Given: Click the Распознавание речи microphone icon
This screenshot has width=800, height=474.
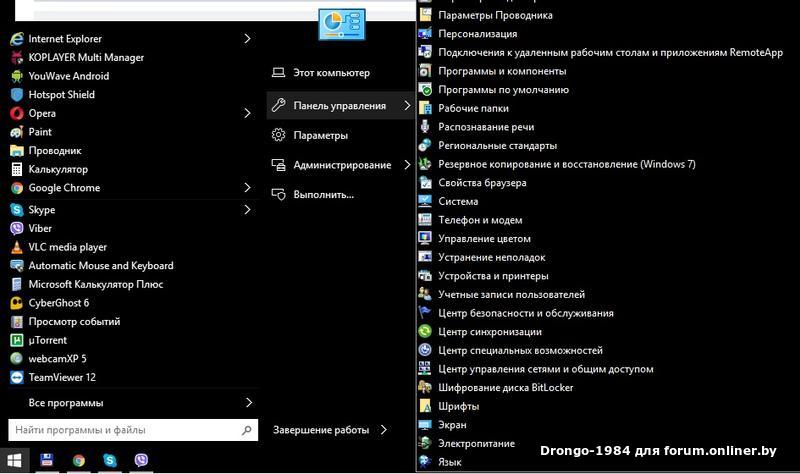Looking at the screenshot, I should [425, 127].
